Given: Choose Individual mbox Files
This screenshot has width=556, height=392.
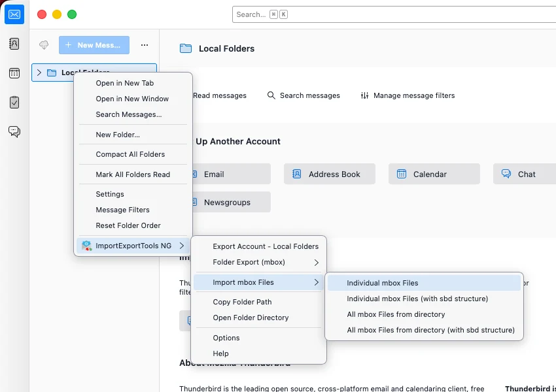Looking at the screenshot, I should (424, 283).
